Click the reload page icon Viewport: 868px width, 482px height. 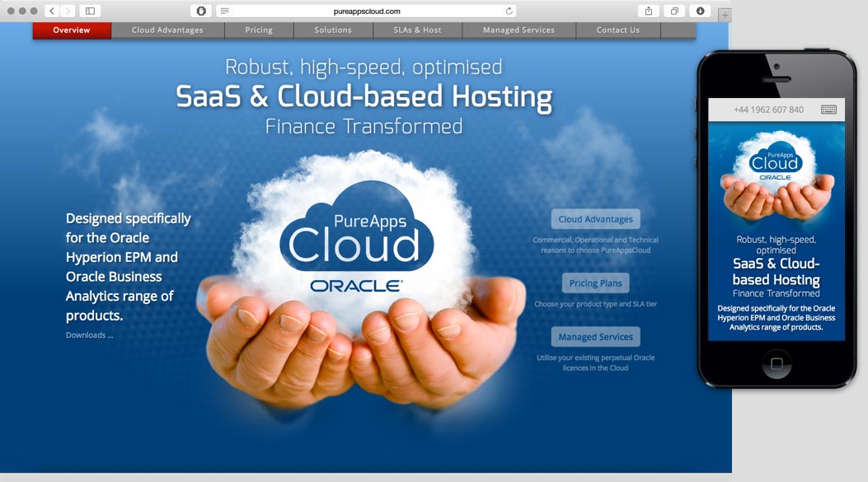[509, 11]
